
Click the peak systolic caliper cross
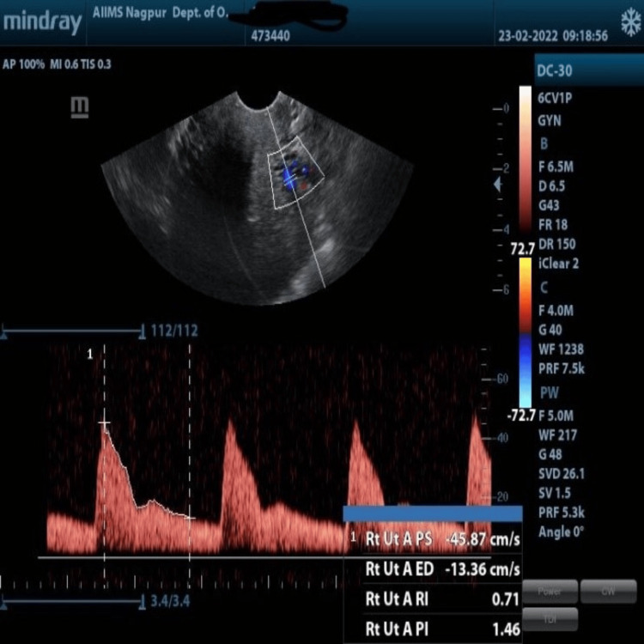click(104, 422)
